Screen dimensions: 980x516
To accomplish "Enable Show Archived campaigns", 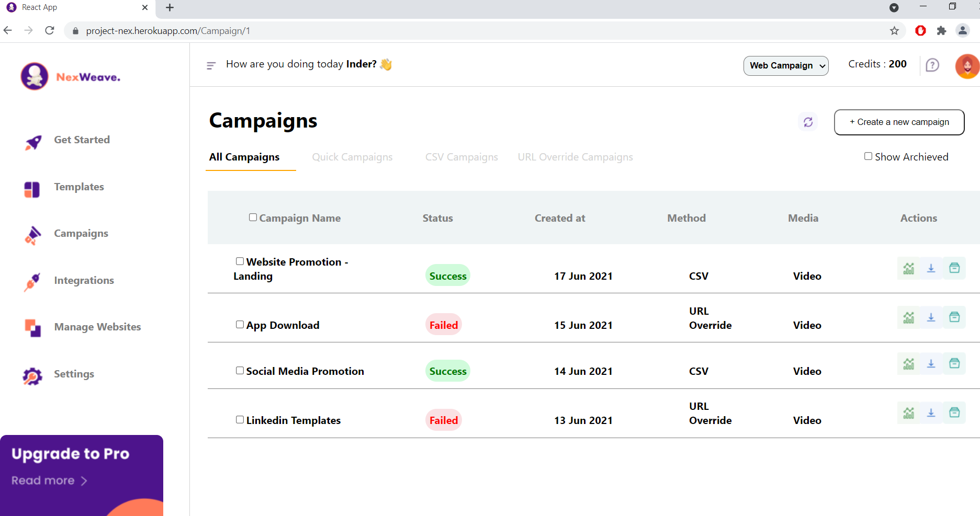I will click(868, 156).
